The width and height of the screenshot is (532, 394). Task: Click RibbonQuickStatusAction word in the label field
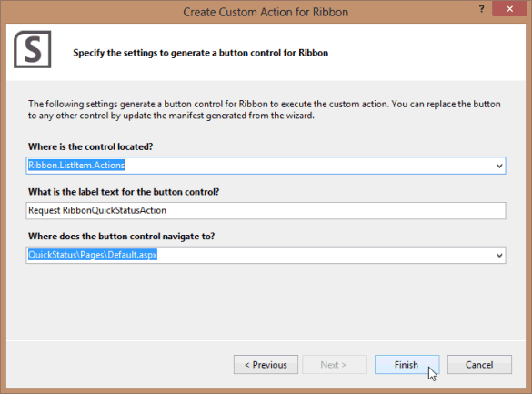click(115, 210)
